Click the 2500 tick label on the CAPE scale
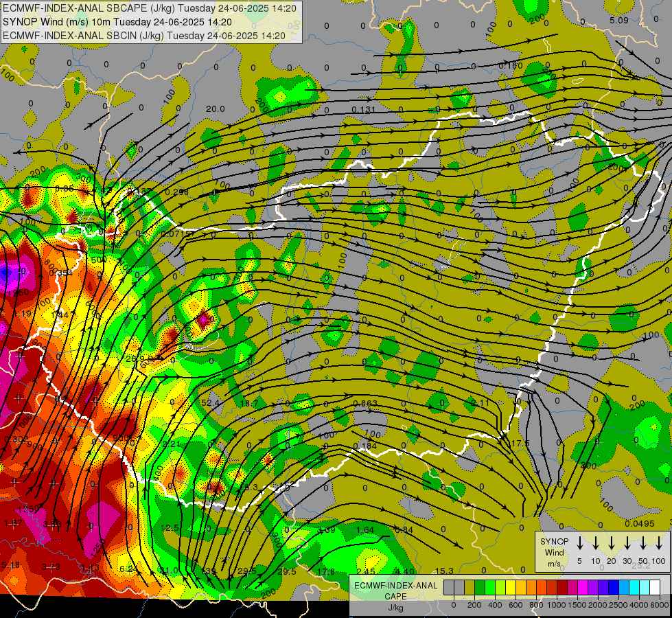Image resolution: width=672 pixels, height=618 pixels. point(618,605)
